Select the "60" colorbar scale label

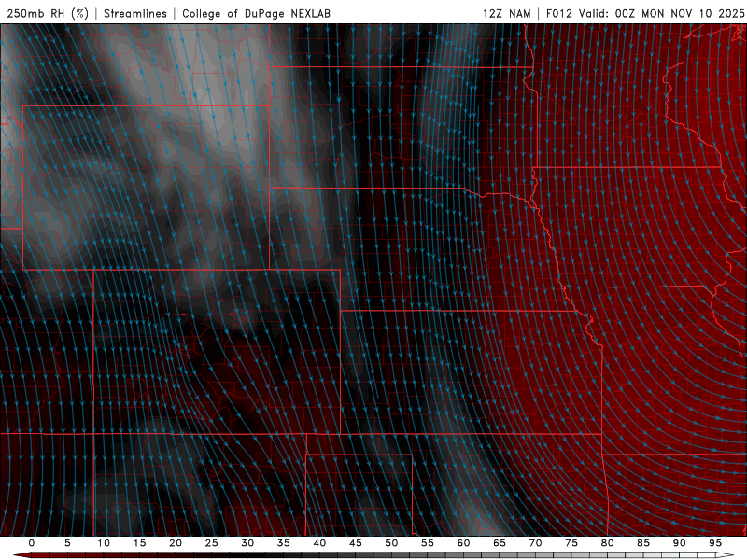(463, 543)
